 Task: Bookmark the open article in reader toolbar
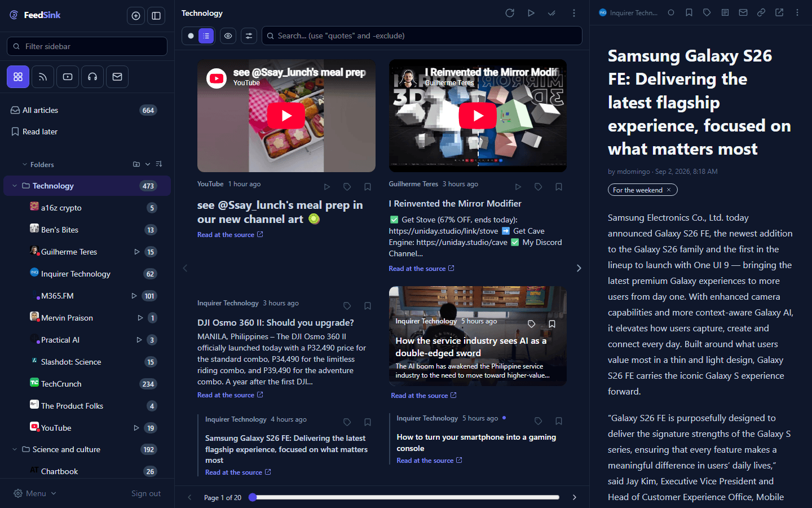[689, 12]
